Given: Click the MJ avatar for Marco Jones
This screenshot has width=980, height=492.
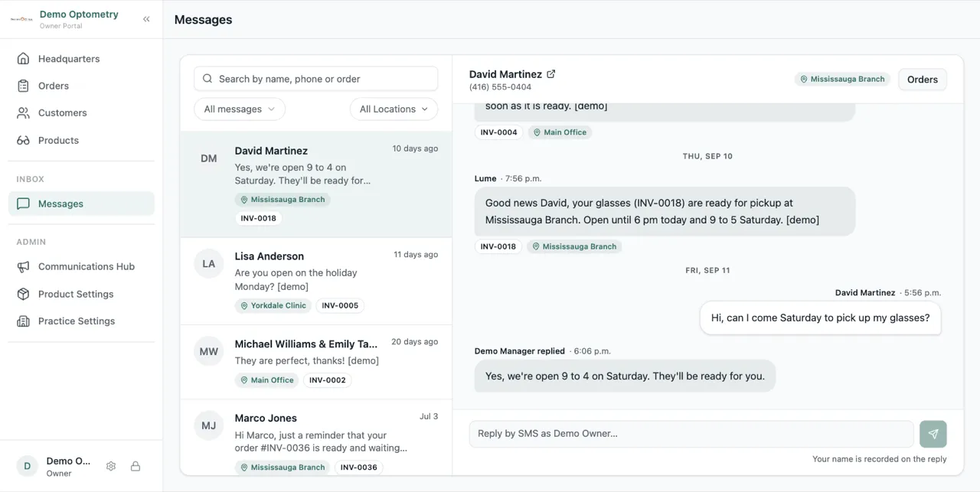Looking at the screenshot, I should click(x=209, y=425).
